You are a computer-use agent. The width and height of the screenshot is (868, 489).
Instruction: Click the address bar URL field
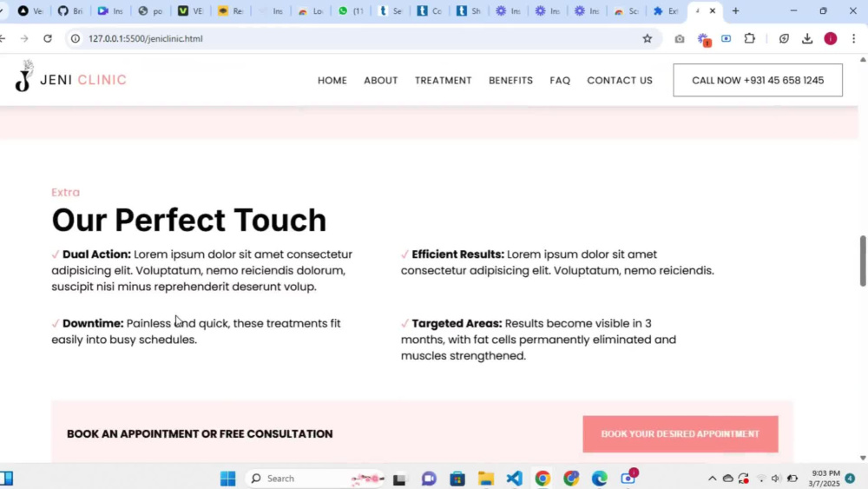pyautogui.click(x=354, y=39)
